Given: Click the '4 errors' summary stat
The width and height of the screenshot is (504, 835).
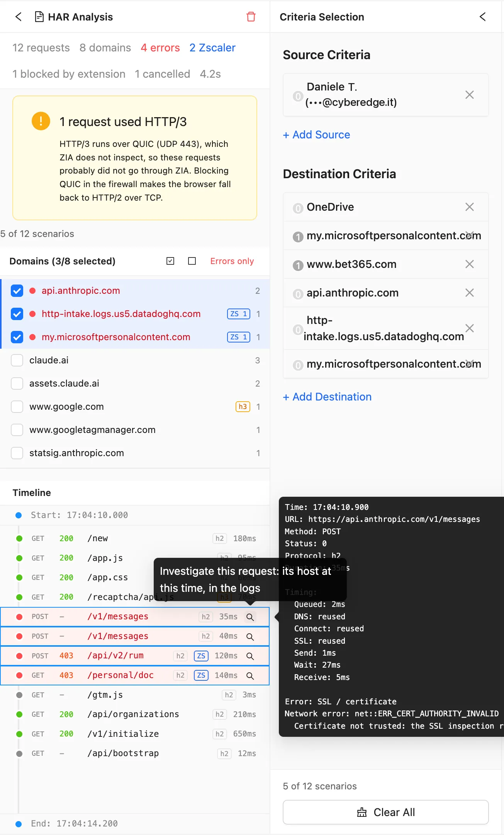Looking at the screenshot, I should pos(160,48).
